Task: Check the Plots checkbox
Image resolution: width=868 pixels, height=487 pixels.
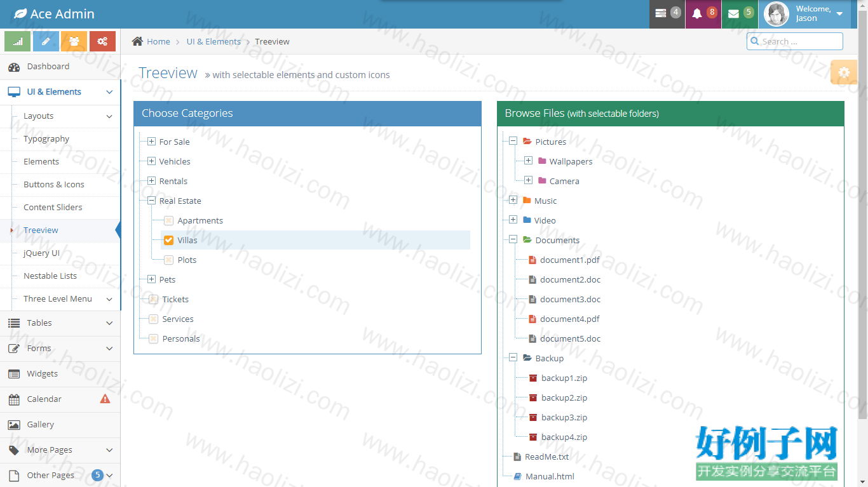Action: pyautogui.click(x=168, y=260)
